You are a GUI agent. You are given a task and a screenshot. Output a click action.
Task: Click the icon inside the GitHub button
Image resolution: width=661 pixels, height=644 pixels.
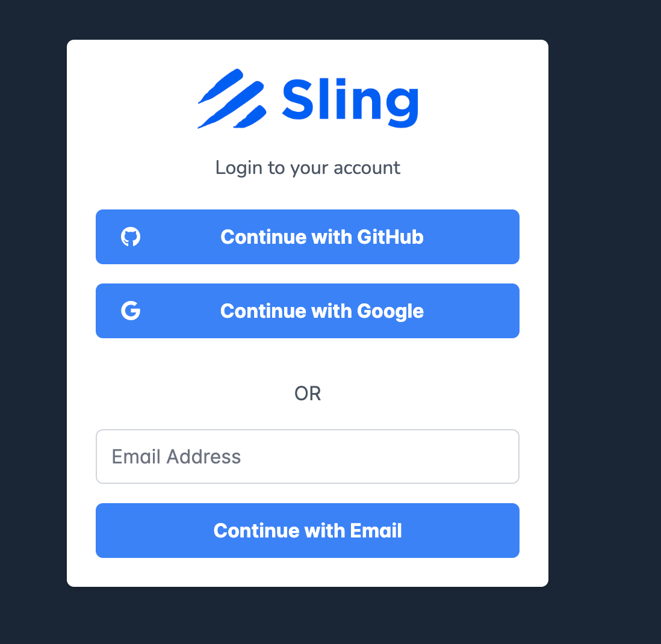point(132,237)
